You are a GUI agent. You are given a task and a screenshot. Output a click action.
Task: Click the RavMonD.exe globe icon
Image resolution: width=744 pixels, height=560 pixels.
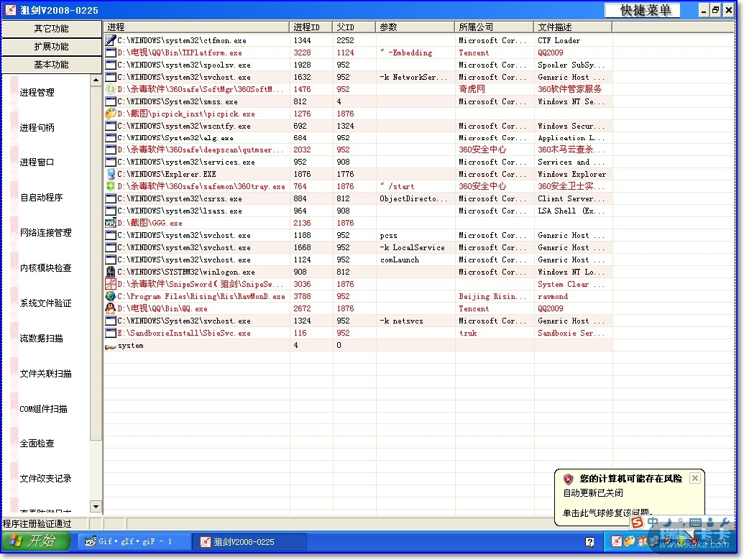point(110,296)
